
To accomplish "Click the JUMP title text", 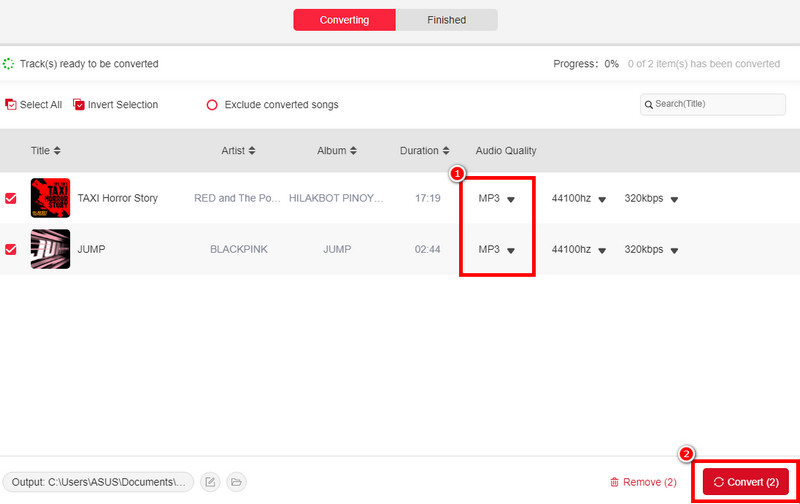I will pos(91,249).
